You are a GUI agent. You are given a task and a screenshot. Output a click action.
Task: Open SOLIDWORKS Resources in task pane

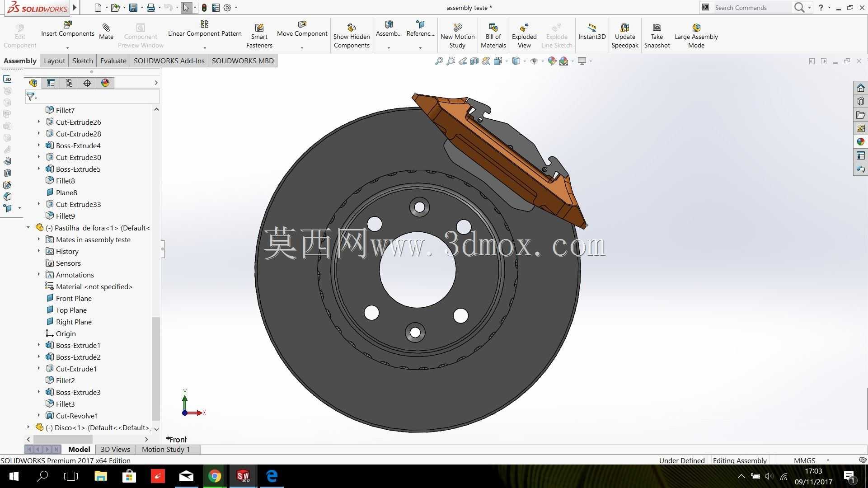click(860, 88)
